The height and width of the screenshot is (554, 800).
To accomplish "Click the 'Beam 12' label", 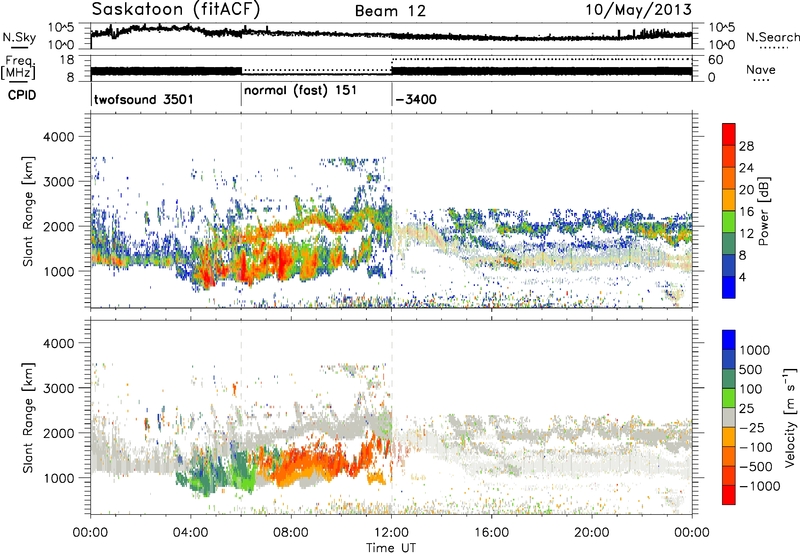I will click(x=390, y=11).
